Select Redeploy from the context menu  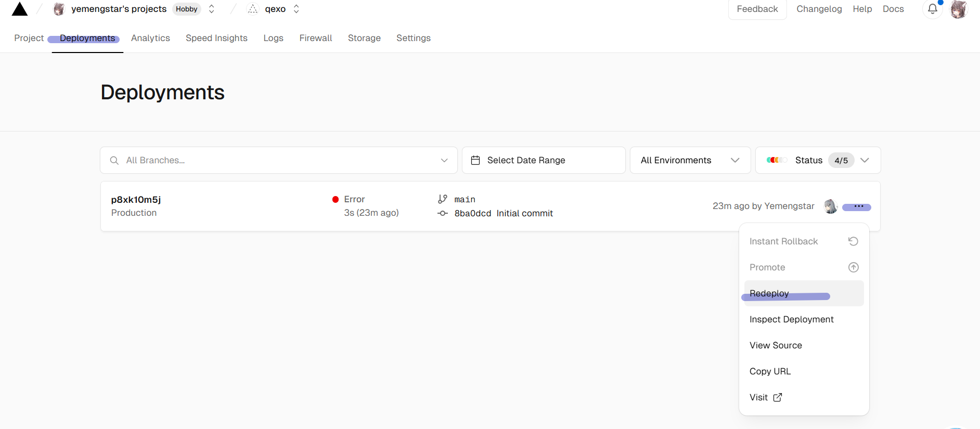pos(769,293)
